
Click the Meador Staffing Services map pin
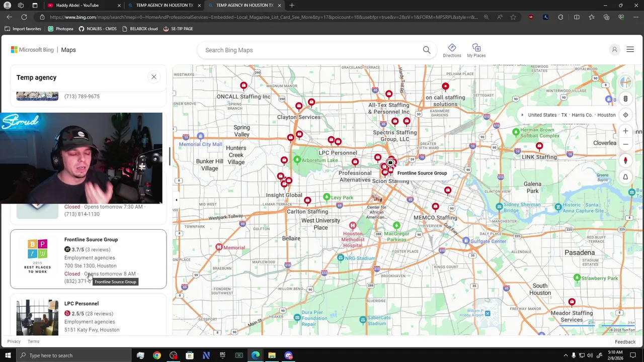tap(572, 303)
